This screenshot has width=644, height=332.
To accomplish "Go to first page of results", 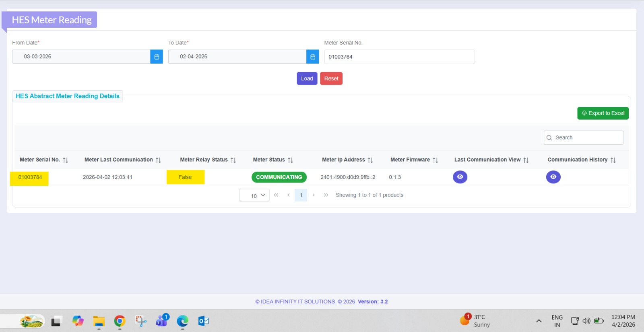I will [276, 195].
